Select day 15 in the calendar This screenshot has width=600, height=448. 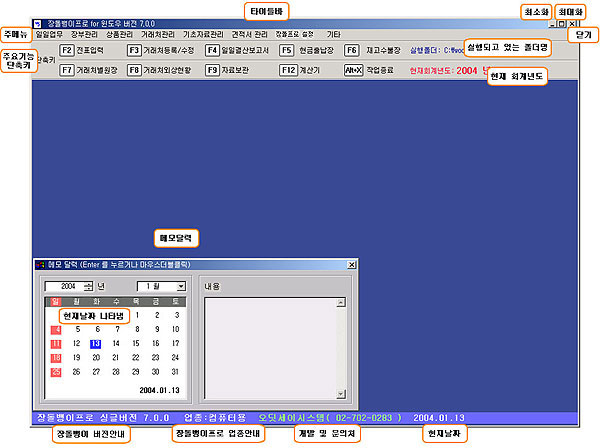pos(135,344)
